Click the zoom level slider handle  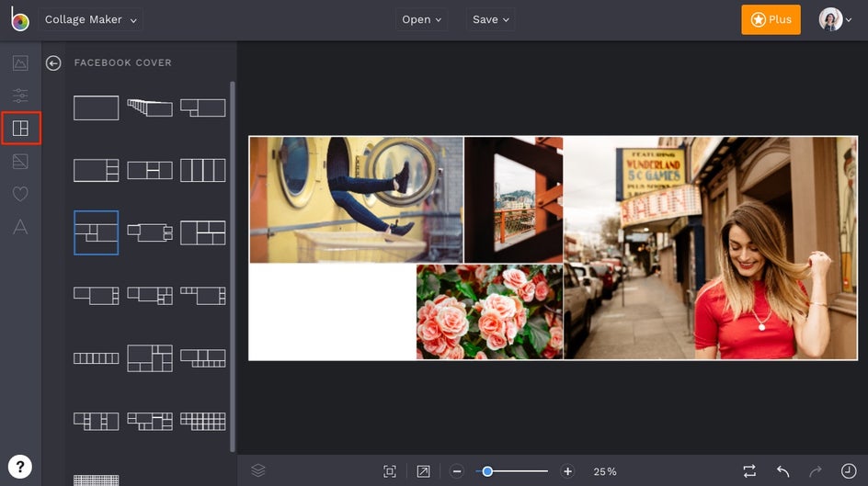(487, 471)
